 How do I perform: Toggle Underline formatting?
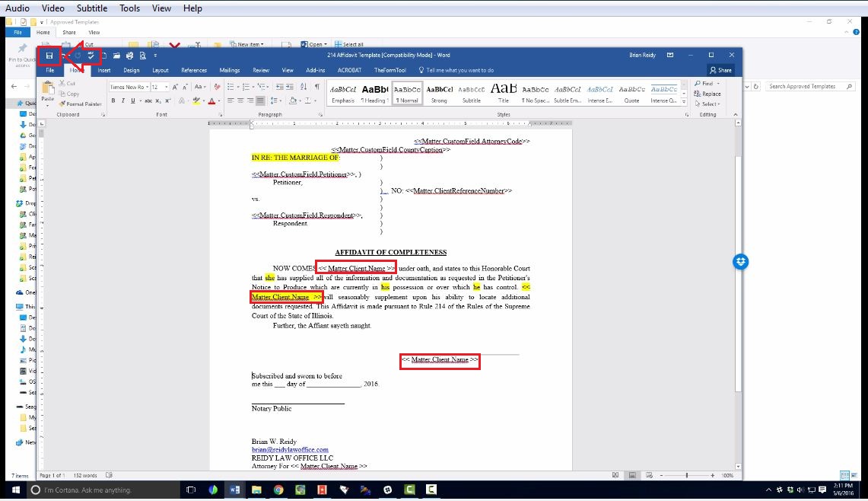[x=133, y=101]
